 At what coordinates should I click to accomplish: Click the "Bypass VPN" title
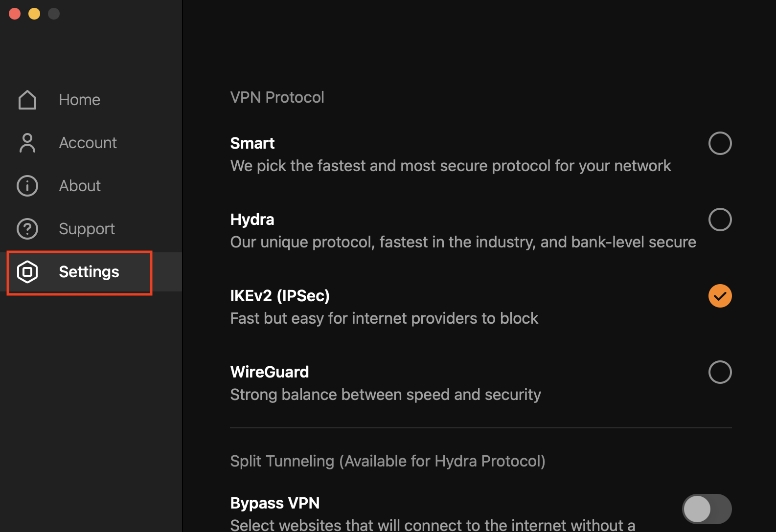[275, 503]
